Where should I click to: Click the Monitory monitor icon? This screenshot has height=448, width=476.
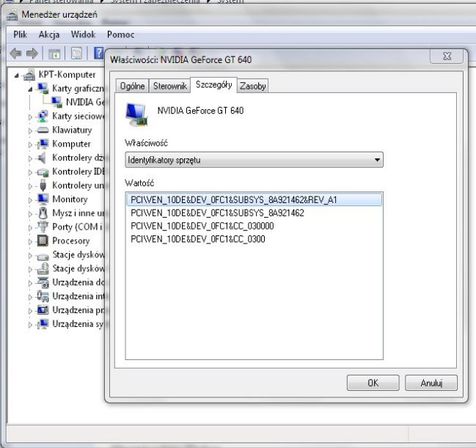coord(43,199)
